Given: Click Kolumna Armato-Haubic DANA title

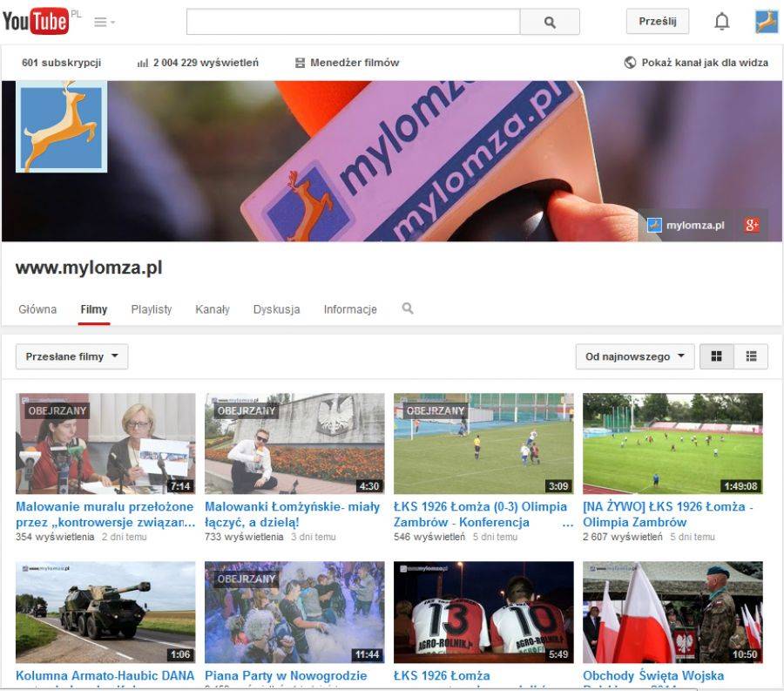Looking at the screenshot, I should [105, 676].
